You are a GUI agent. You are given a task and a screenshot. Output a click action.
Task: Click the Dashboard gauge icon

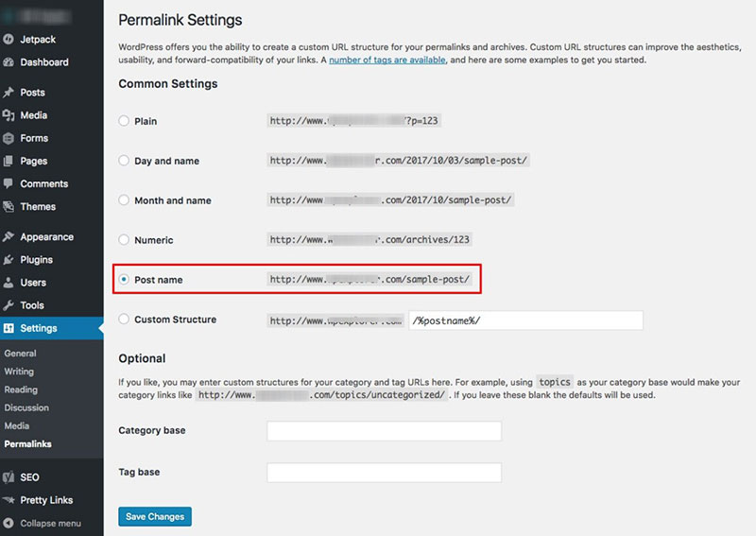(9, 62)
